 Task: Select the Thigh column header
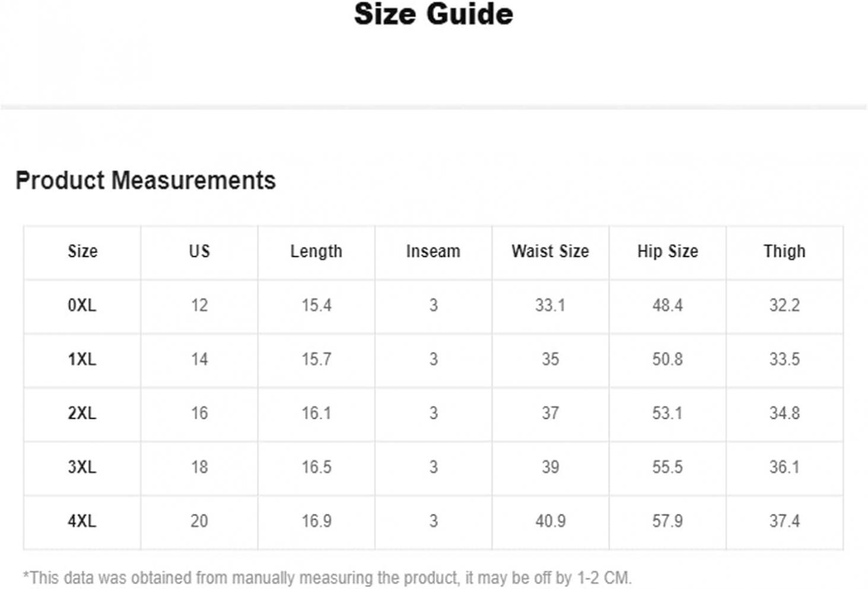[784, 251]
